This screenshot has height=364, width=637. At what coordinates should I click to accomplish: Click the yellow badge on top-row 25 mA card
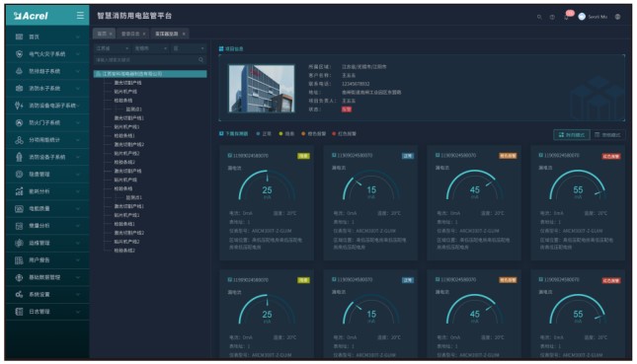tap(303, 156)
